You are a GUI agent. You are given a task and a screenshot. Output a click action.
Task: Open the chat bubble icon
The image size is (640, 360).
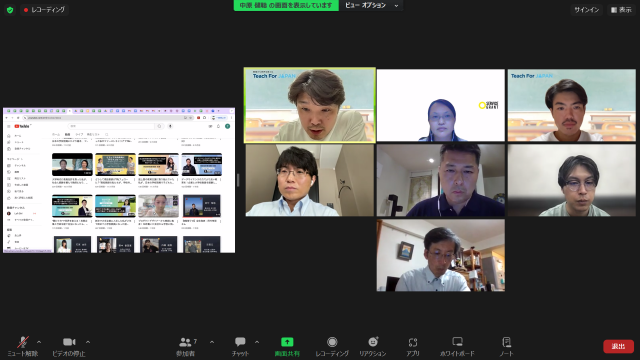point(240,347)
